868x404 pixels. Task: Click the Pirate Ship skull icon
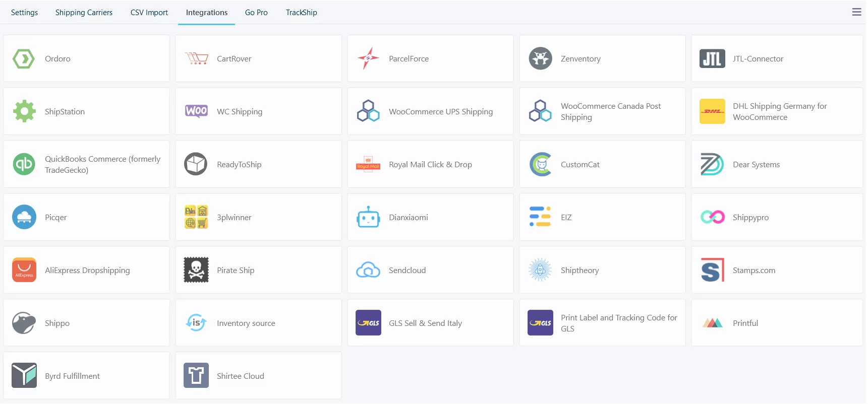coord(196,270)
